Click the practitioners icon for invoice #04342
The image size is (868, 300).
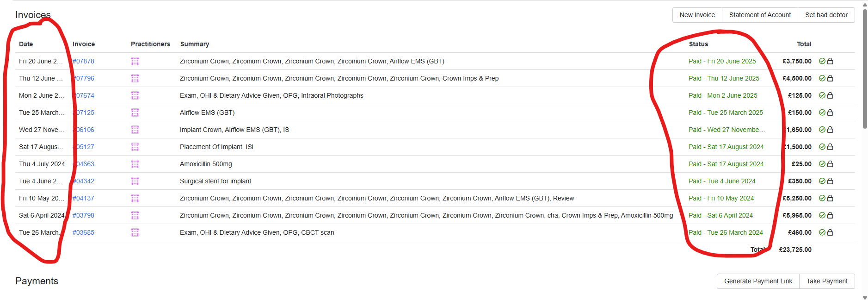tap(135, 181)
